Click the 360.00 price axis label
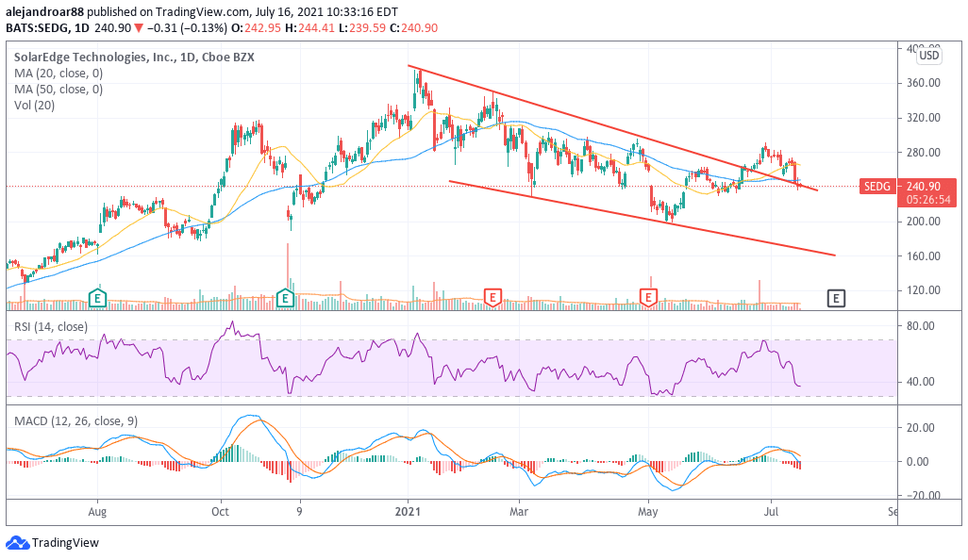968x560 pixels. (x=923, y=83)
